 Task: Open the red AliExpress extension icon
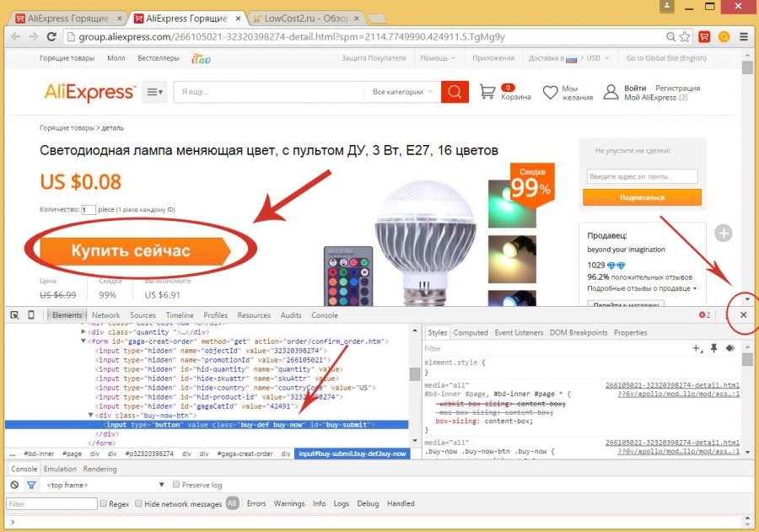(704, 37)
